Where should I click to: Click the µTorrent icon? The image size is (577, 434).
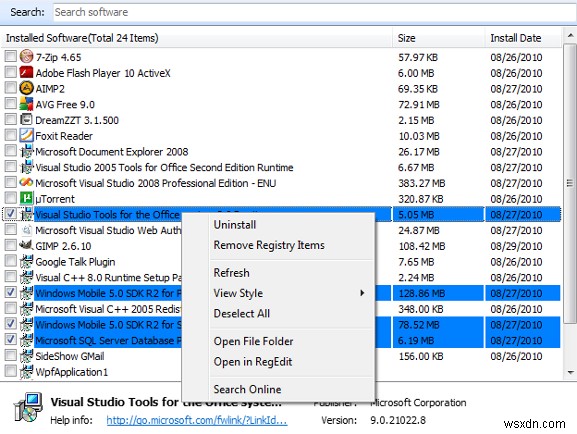click(x=26, y=198)
